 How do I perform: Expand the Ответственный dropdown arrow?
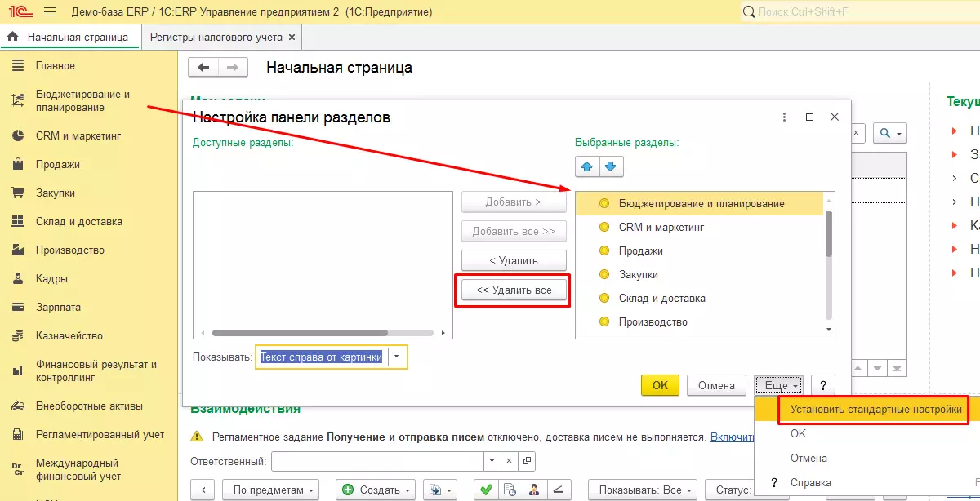(491, 461)
